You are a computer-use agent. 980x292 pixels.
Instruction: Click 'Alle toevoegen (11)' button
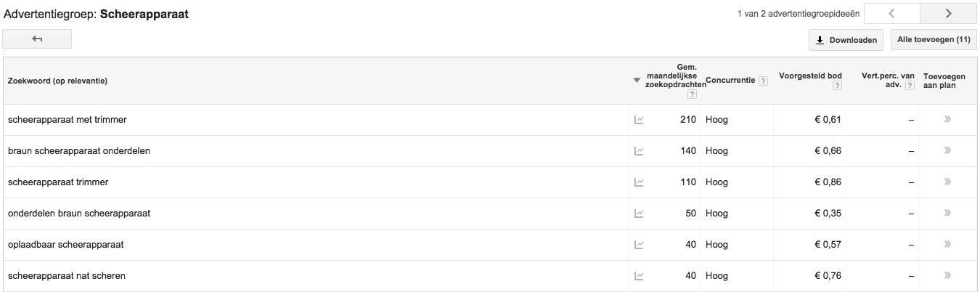tap(934, 40)
